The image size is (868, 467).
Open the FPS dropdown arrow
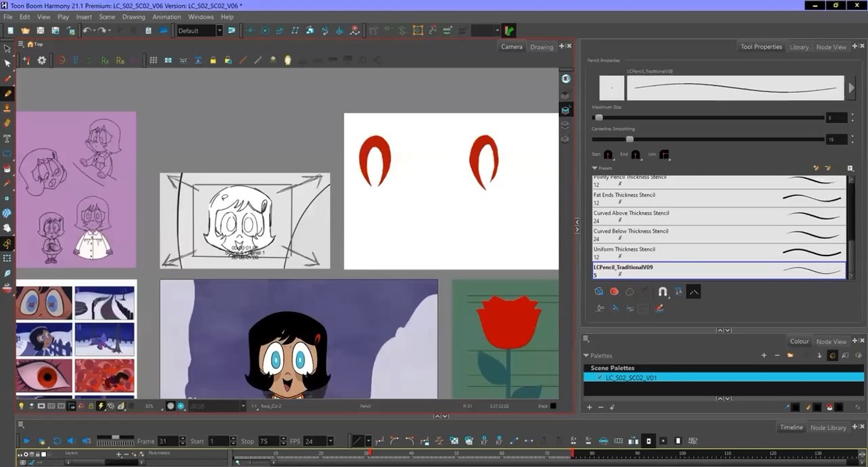pyautogui.click(x=330, y=441)
